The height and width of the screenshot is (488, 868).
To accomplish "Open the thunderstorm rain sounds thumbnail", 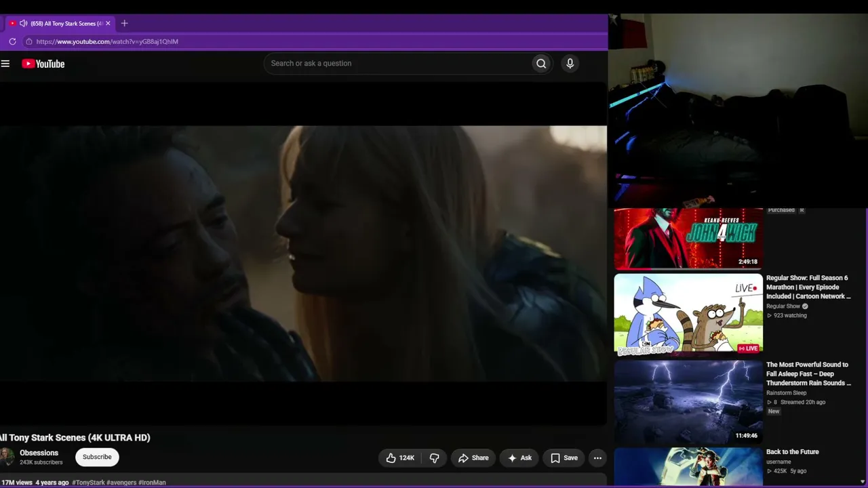I will (x=688, y=401).
